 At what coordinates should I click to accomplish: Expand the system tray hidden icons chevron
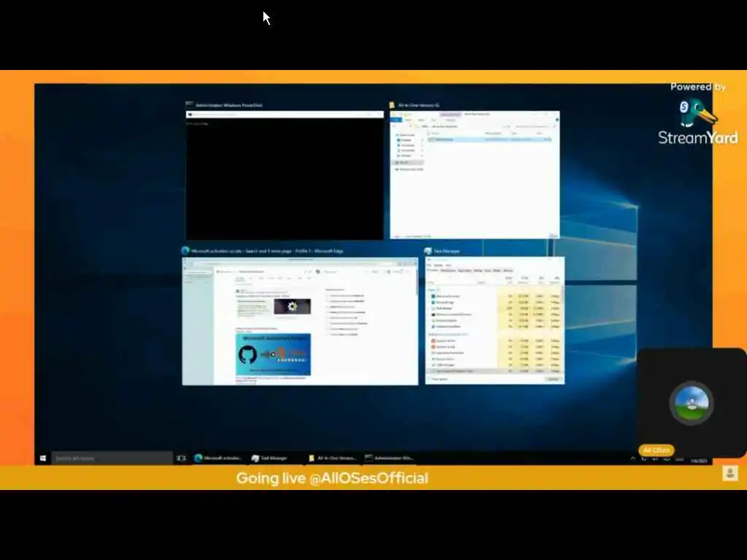click(632, 459)
